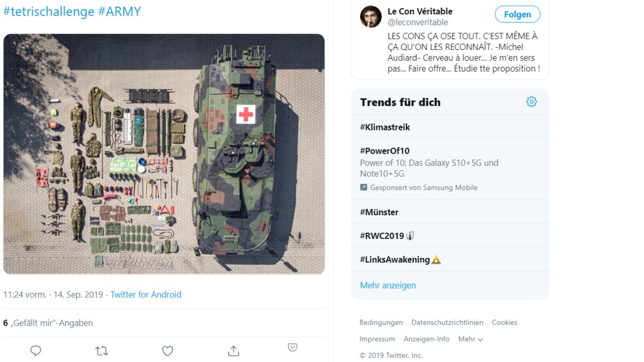Open trends settings gear icon
Screen dimensions: 644x362
531,102
